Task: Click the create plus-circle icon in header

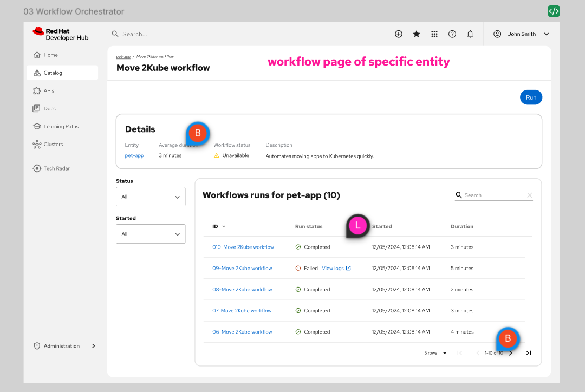Action: pyautogui.click(x=399, y=34)
